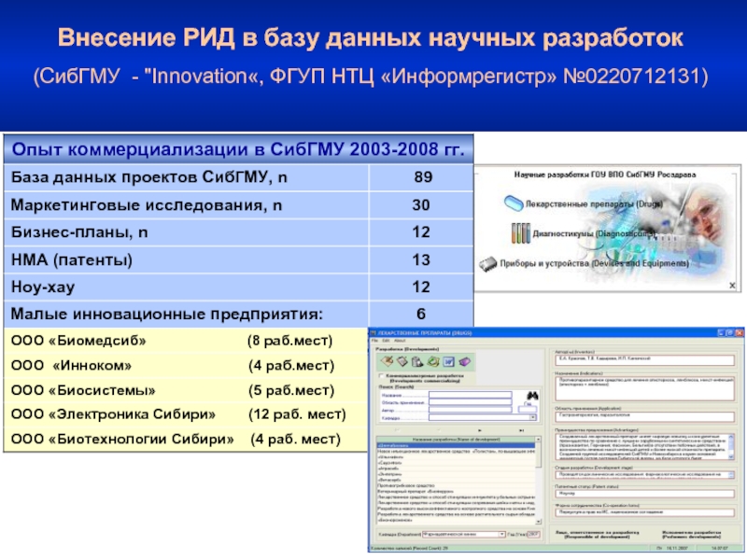Click the Ноу-хау table cell
The width and height of the screenshot is (747, 560).
click(186, 287)
